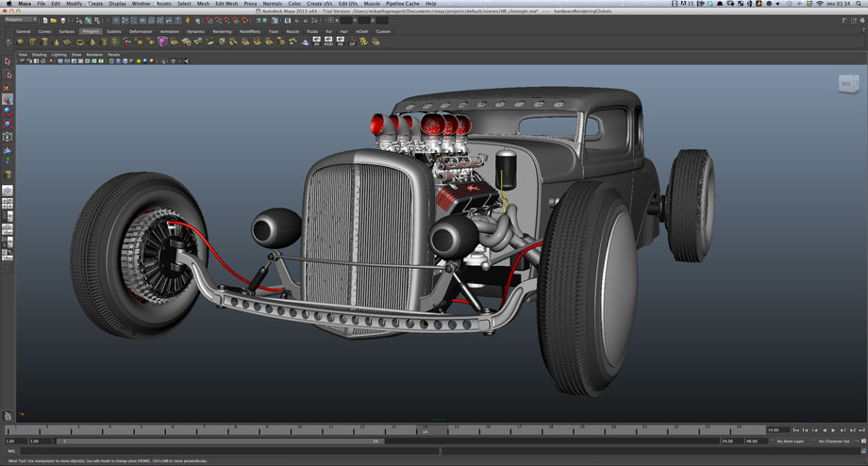Switch to four view layout
The width and height of the screenshot is (868, 466).
[8, 202]
